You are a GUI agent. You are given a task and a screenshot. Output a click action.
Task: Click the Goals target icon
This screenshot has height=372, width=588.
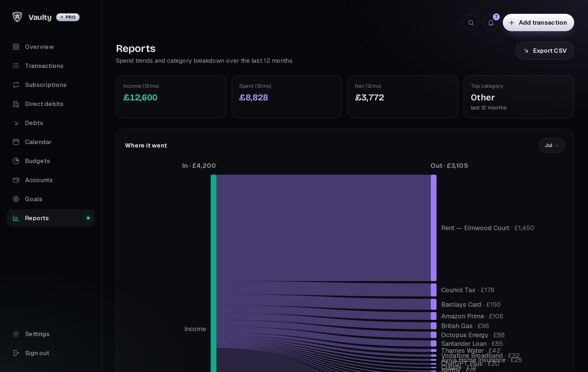[x=16, y=199]
